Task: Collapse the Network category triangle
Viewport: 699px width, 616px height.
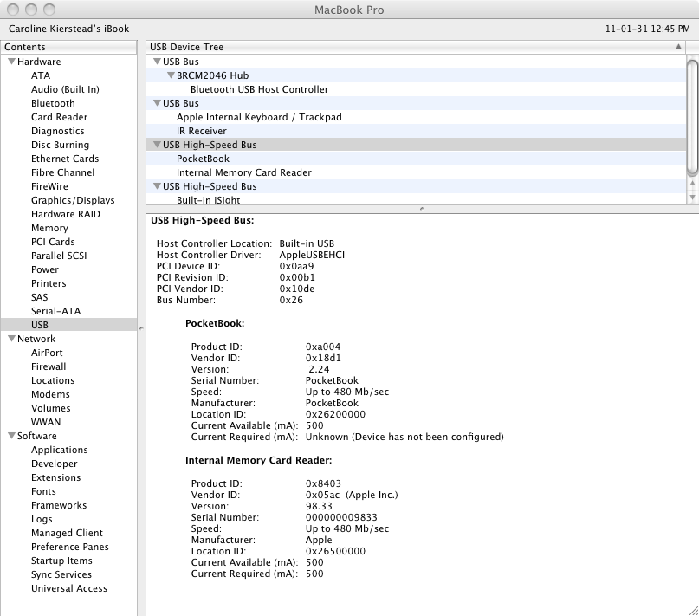Action: tap(11, 339)
